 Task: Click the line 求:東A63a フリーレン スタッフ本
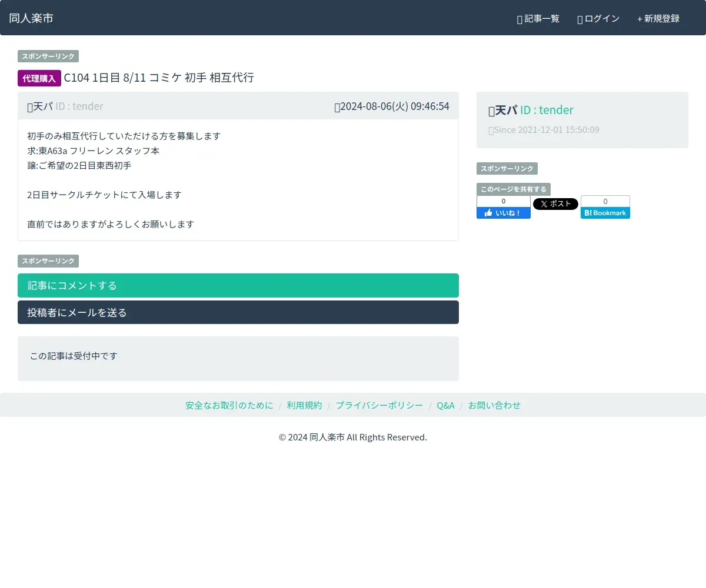[93, 151]
